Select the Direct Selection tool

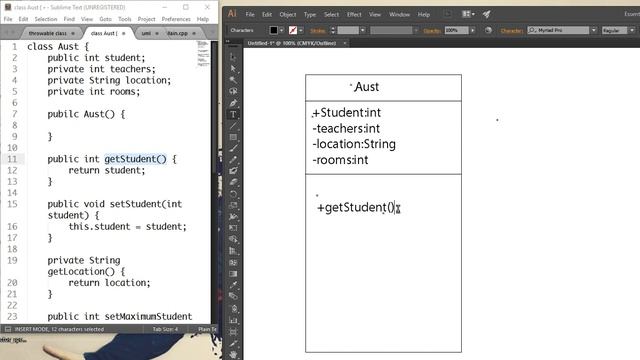click(233, 68)
